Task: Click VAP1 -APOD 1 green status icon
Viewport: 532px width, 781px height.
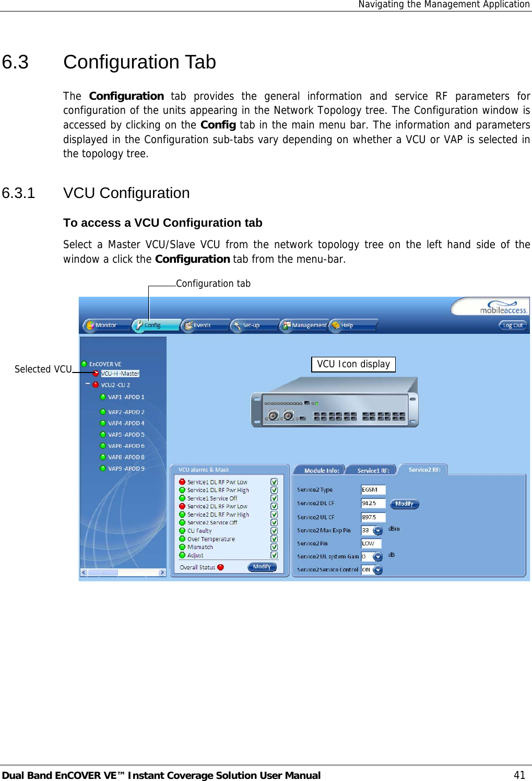Action: pos(103,397)
